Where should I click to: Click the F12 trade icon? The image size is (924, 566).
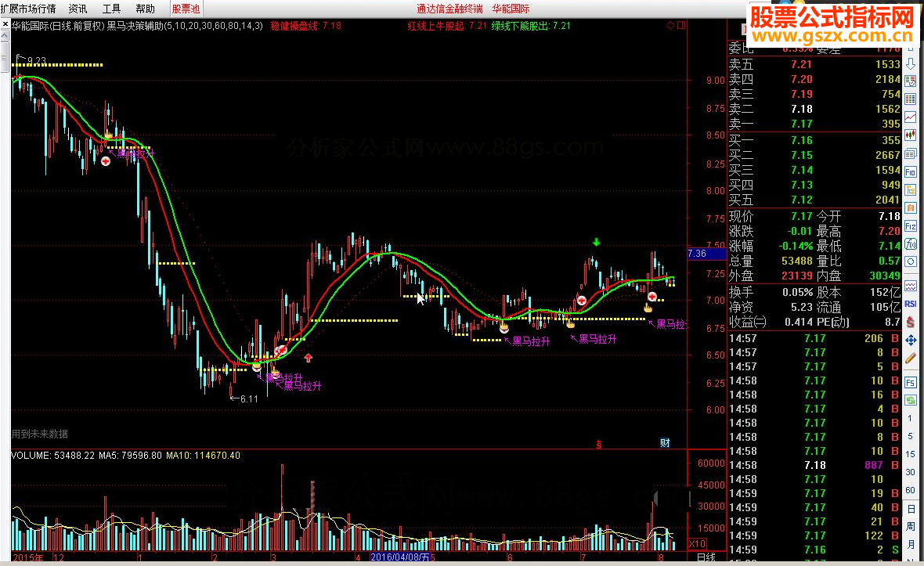pos(911,226)
